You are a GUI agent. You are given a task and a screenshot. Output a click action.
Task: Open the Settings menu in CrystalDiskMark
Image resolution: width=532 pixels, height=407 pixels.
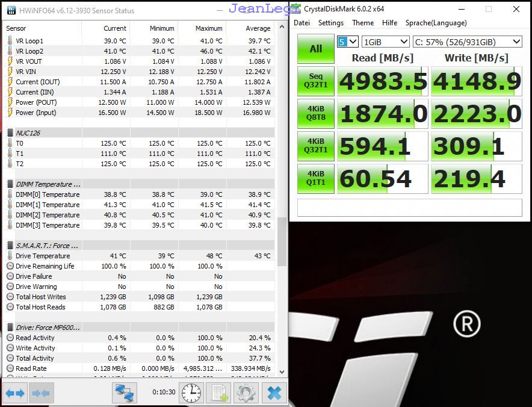331,23
